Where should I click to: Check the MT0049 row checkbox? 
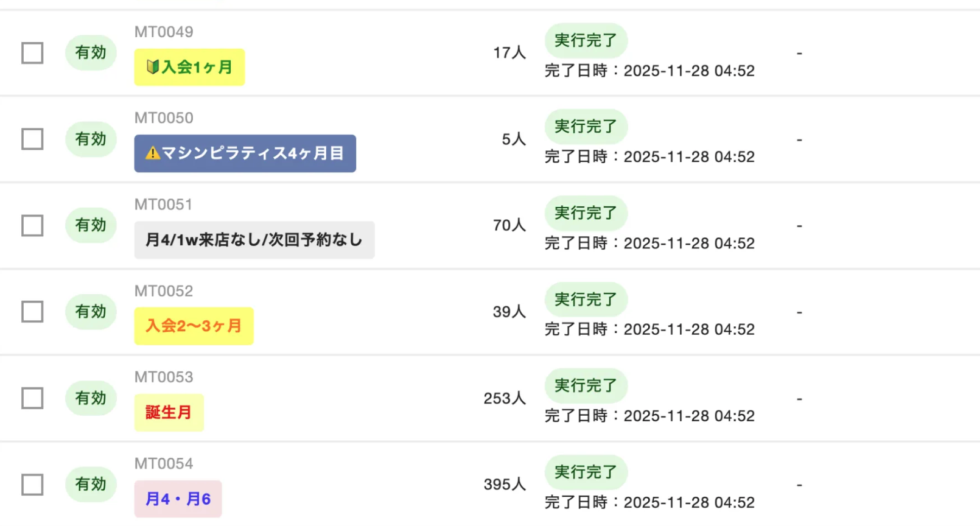(32, 53)
